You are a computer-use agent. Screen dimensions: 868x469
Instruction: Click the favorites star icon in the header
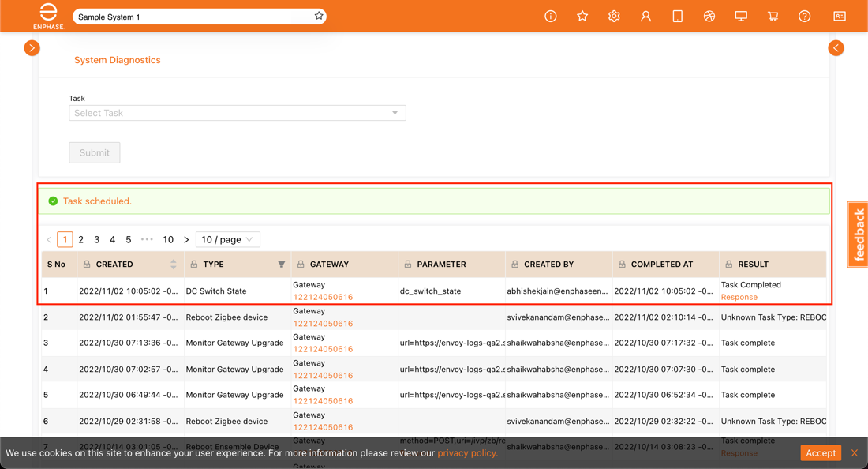(x=582, y=16)
